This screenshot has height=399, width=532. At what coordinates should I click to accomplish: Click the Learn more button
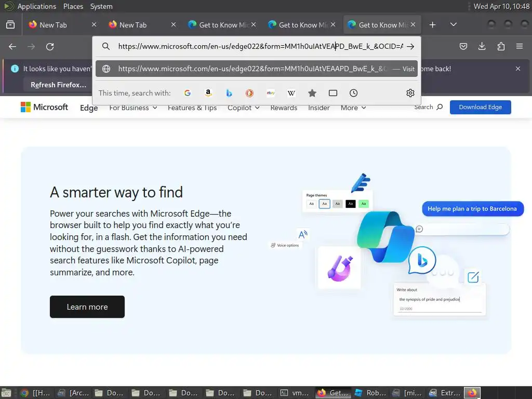click(87, 307)
